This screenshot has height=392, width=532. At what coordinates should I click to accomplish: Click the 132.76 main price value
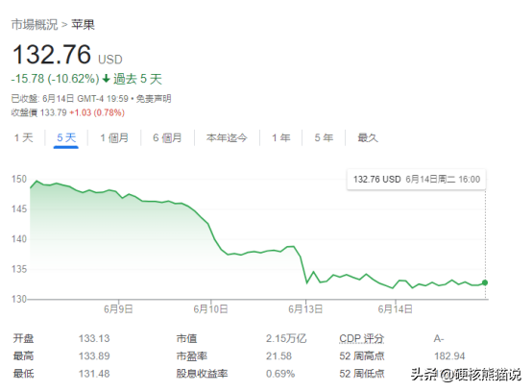pyautogui.click(x=52, y=55)
